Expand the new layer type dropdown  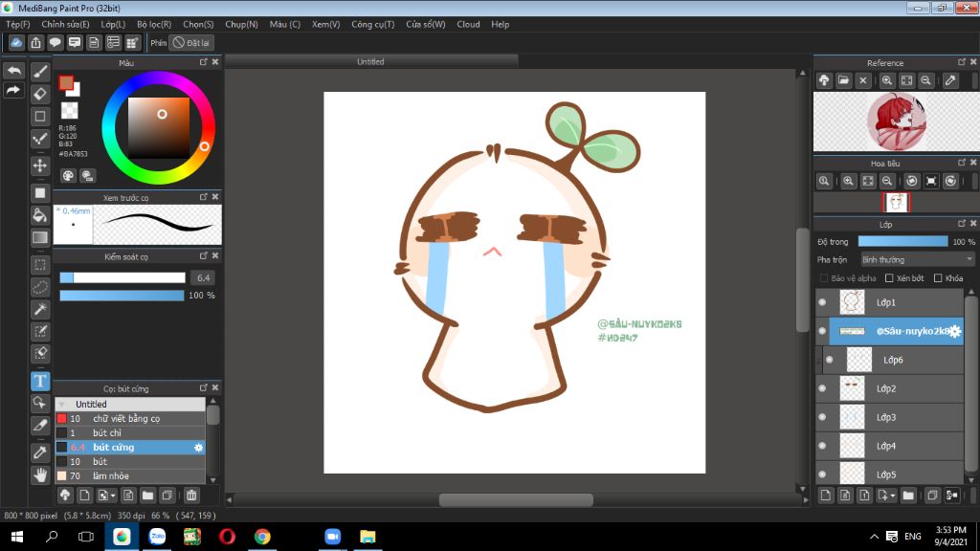893,496
